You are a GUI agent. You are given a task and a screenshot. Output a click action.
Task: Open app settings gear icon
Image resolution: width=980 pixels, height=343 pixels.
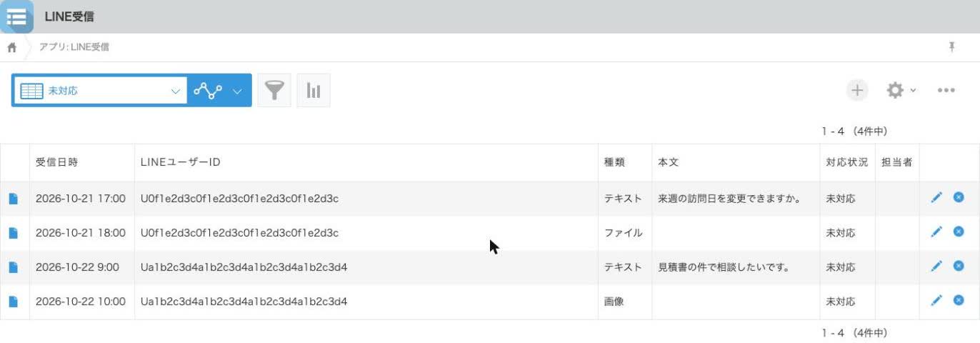coord(895,91)
